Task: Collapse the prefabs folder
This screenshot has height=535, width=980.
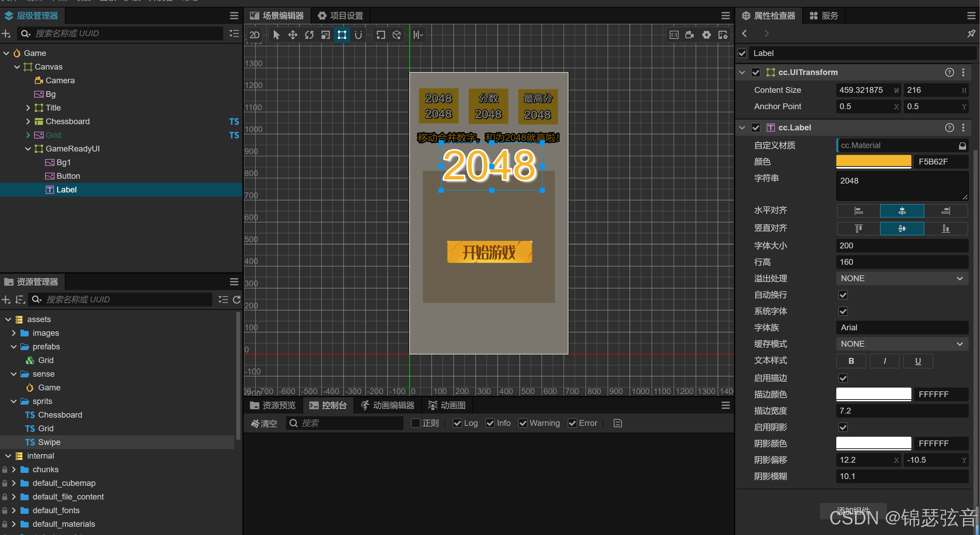Action: coord(14,346)
